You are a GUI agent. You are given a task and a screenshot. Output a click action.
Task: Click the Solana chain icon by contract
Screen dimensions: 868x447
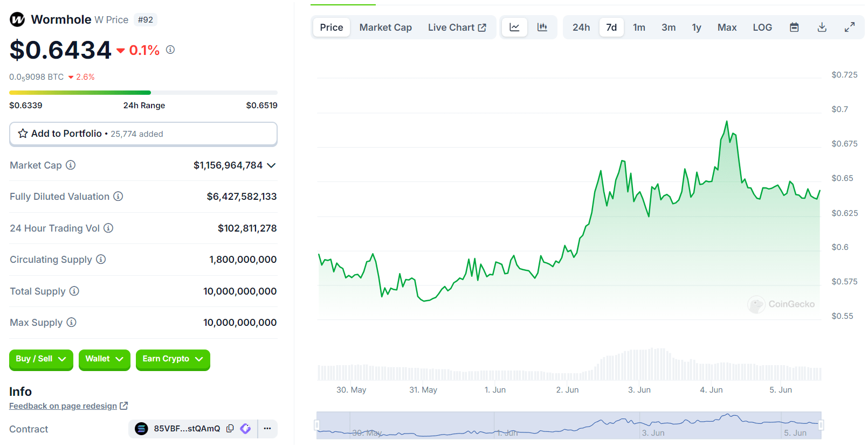pyautogui.click(x=141, y=429)
